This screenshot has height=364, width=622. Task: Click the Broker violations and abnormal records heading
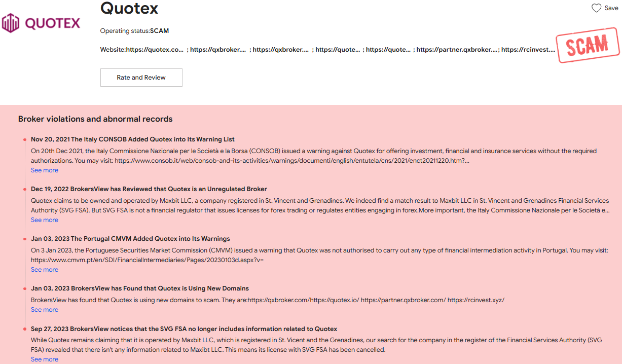95,119
